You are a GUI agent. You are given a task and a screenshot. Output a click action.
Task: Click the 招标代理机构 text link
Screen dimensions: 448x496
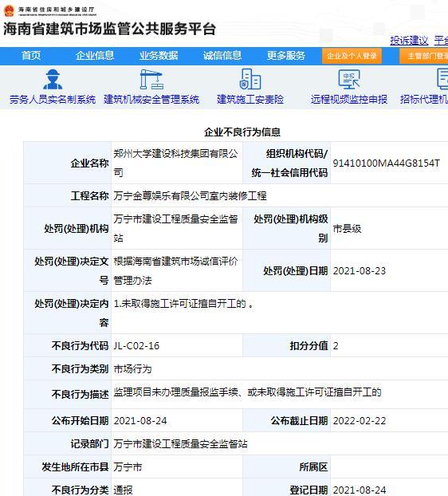(424, 100)
